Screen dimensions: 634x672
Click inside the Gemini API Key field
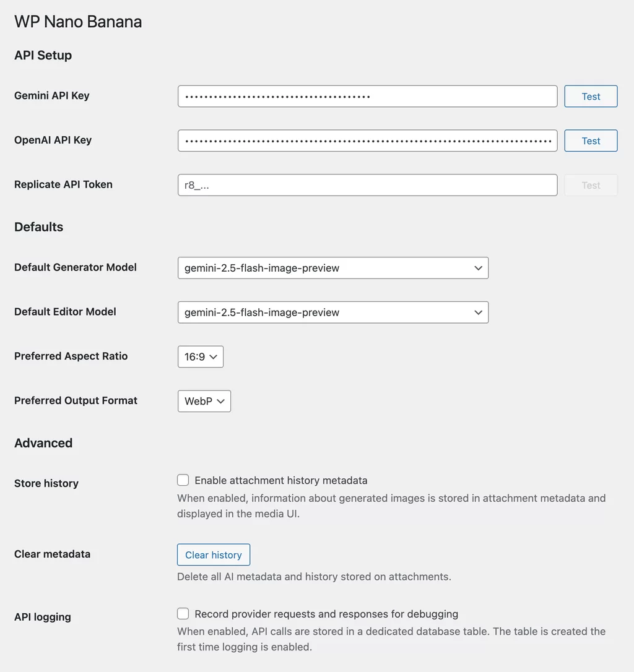click(x=367, y=96)
